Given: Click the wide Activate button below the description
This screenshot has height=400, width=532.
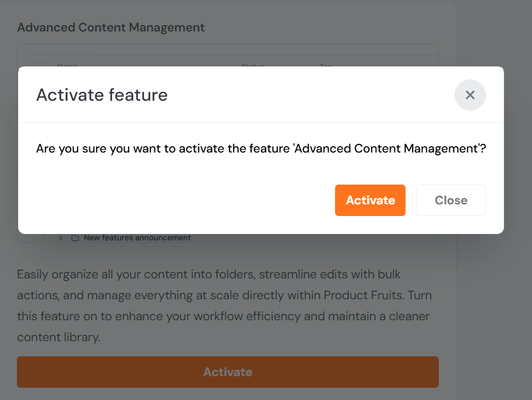Looking at the screenshot, I should (227, 372).
